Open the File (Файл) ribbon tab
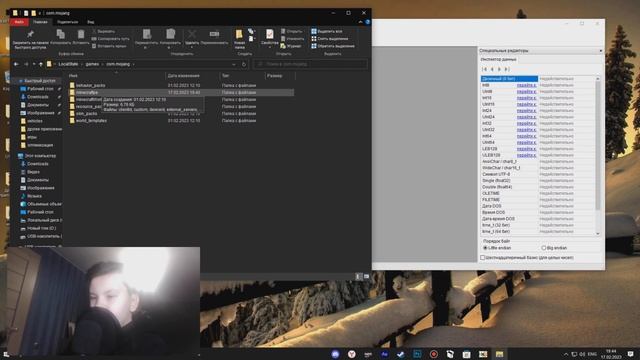The height and width of the screenshot is (360, 640). coord(19,22)
